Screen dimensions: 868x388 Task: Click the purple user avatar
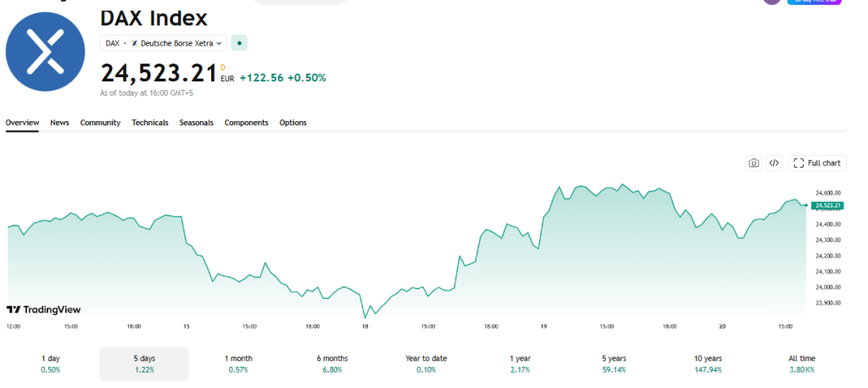771,2
